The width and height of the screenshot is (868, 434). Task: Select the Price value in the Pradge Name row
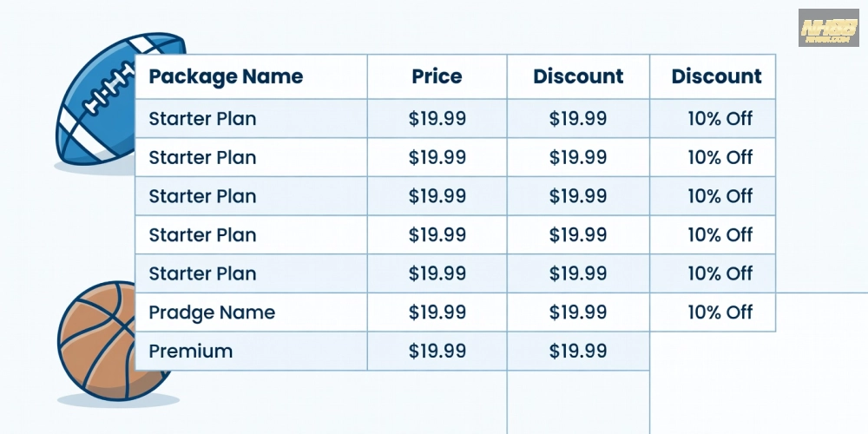coord(437,312)
